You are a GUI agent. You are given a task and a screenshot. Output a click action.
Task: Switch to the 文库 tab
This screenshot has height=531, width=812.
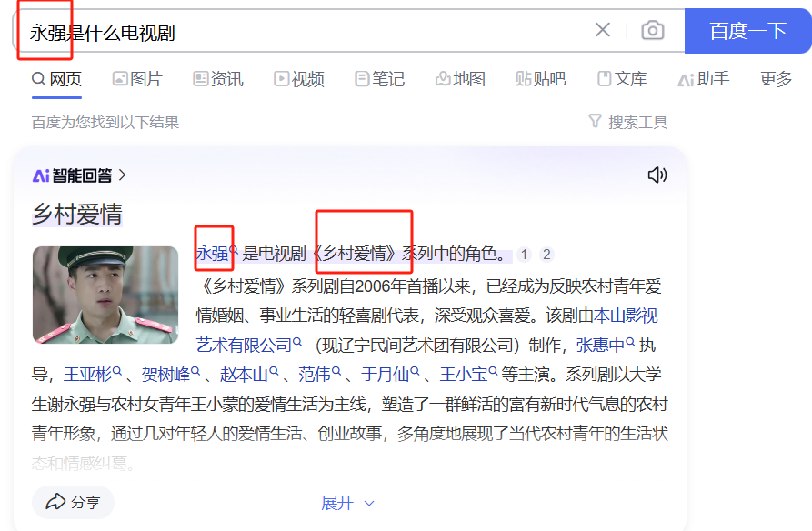[622, 79]
